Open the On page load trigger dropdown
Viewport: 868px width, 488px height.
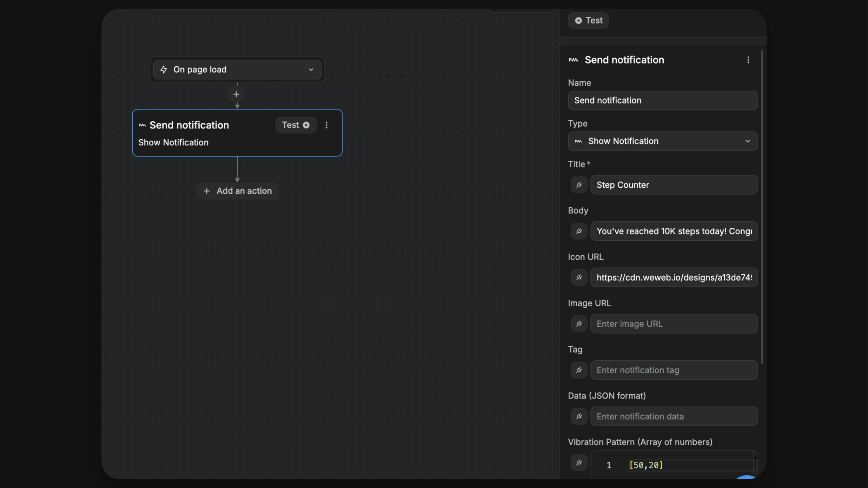coord(310,69)
